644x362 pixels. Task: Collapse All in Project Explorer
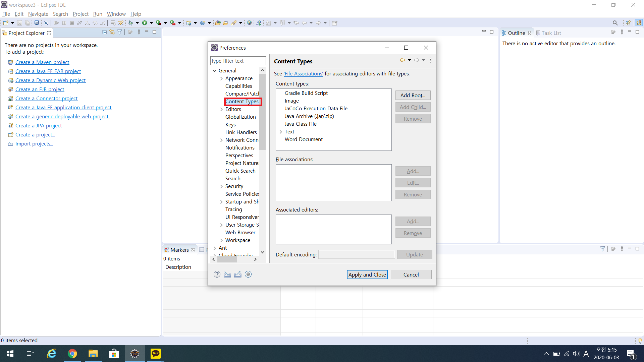point(105,32)
